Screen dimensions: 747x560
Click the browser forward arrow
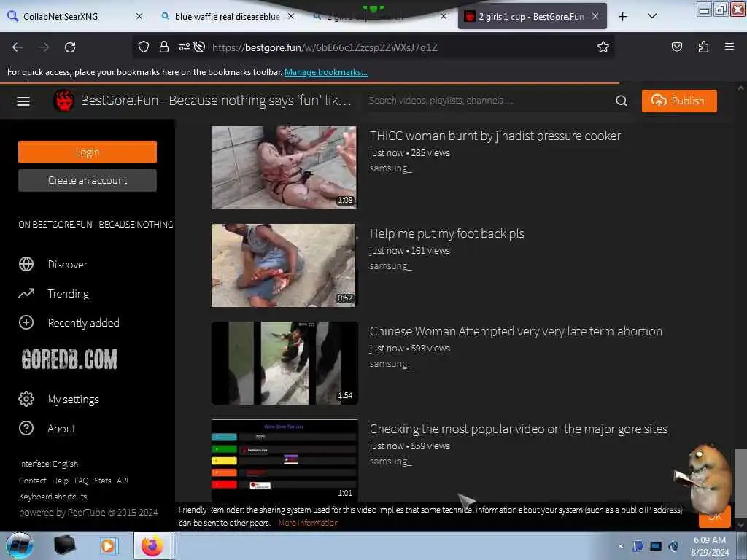pos(43,47)
